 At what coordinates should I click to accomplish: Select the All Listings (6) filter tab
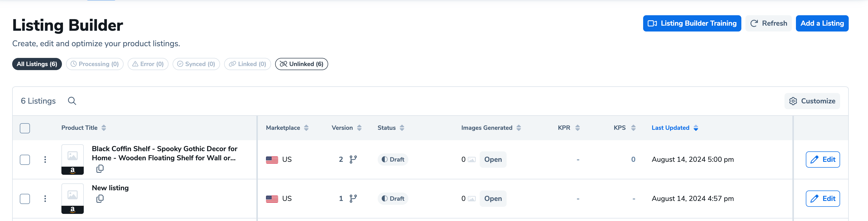tap(37, 64)
